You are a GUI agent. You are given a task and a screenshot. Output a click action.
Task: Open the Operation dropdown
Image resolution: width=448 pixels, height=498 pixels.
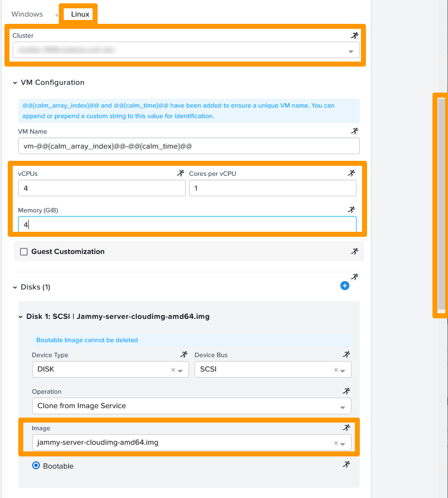point(191,406)
